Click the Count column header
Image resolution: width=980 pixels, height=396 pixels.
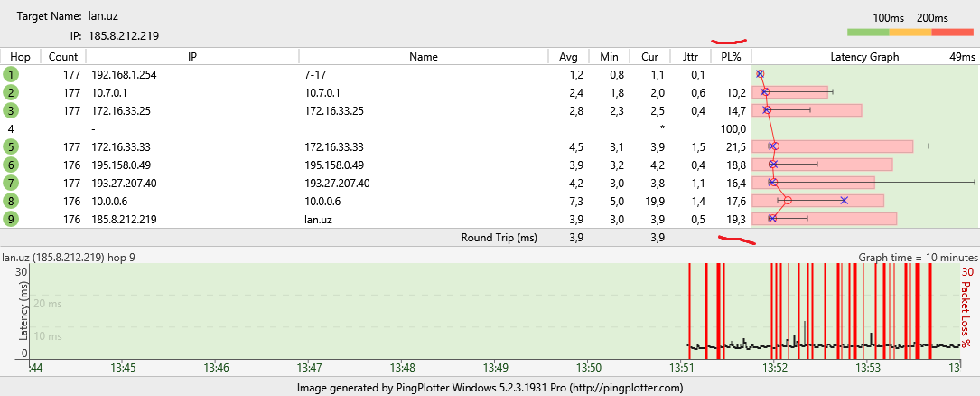click(63, 57)
